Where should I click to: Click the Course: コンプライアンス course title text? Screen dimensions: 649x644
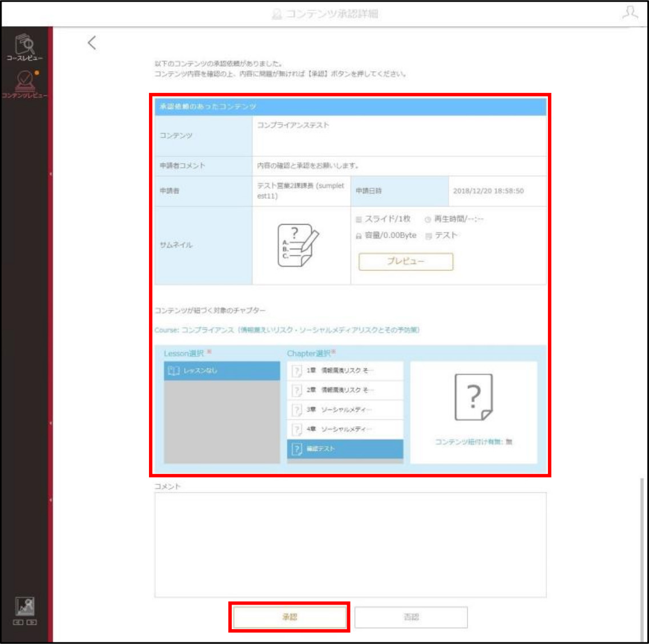[x=287, y=330]
